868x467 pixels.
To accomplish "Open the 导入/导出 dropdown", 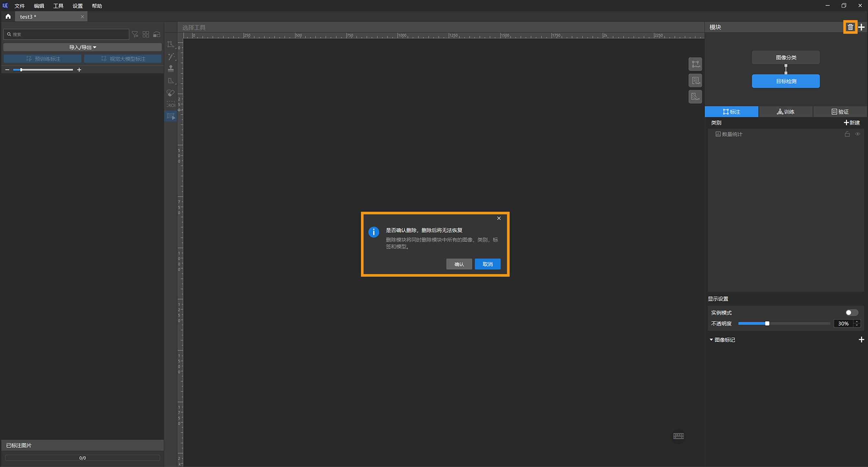I will 82,47.
